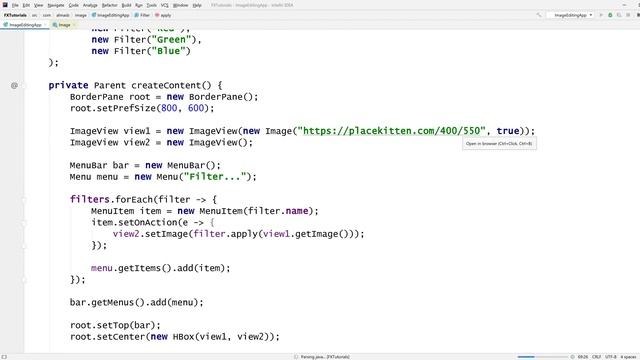Open the Navigate menu
The image size is (640, 360).
coord(56,5)
